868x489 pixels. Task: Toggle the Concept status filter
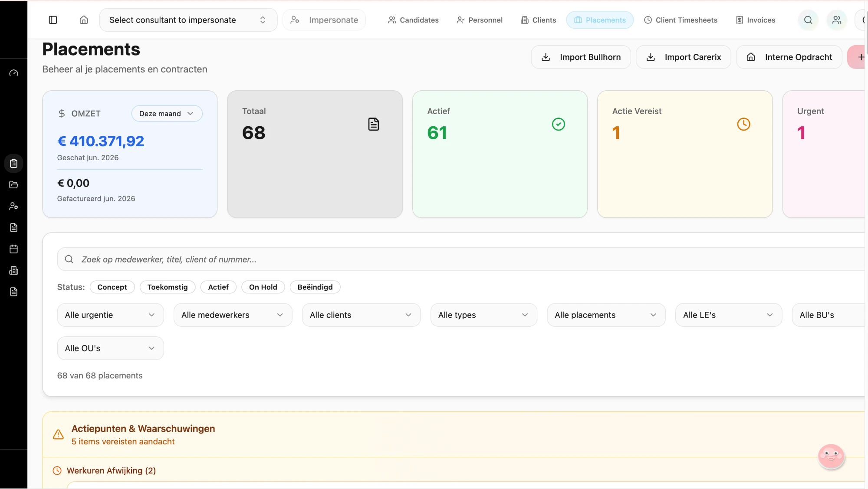click(x=112, y=287)
